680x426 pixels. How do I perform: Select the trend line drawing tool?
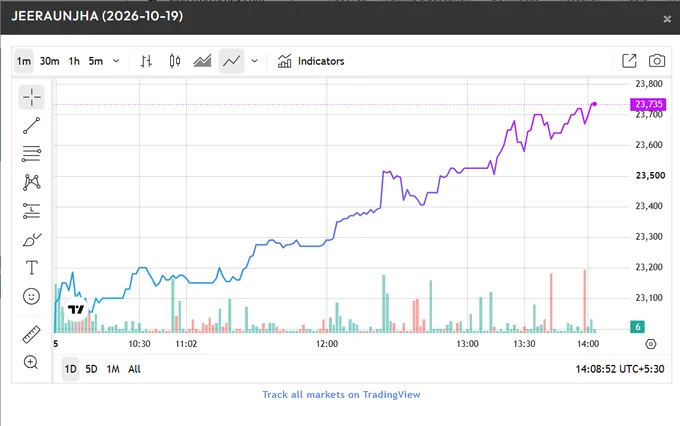pyautogui.click(x=32, y=125)
